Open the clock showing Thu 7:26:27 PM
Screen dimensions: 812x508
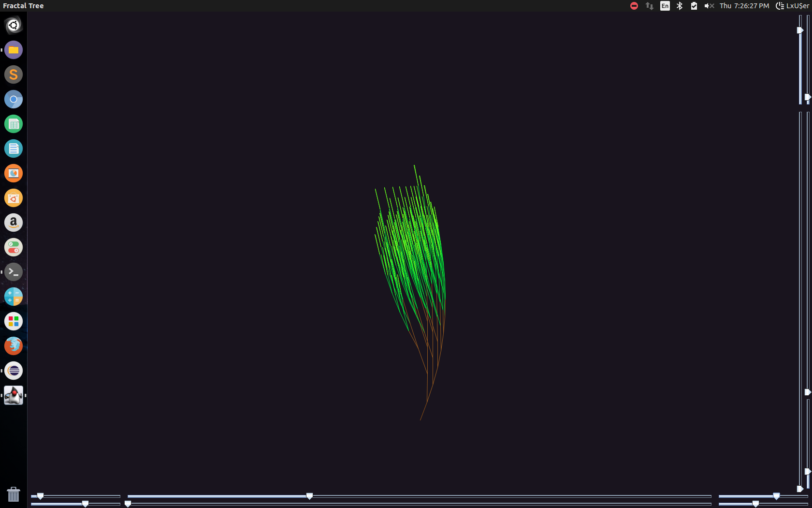tap(744, 6)
